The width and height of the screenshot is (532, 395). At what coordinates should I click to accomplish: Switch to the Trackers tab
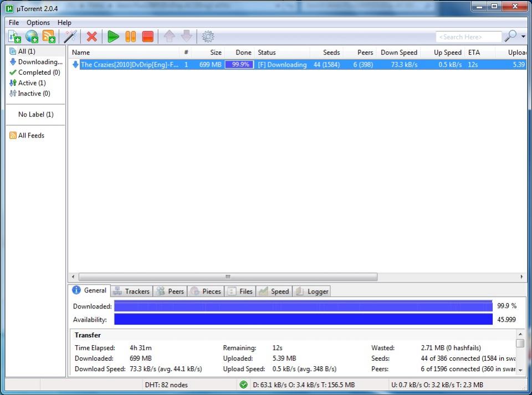pos(132,291)
